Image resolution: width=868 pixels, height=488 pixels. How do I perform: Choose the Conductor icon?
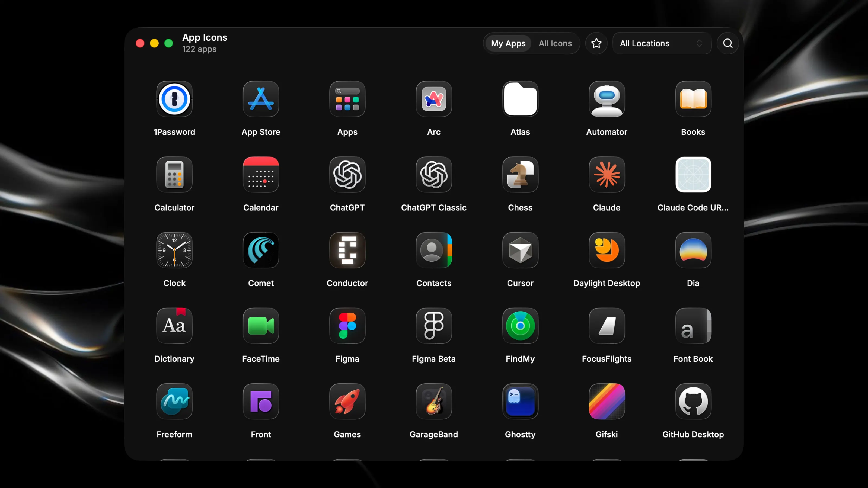coord(347,250)
